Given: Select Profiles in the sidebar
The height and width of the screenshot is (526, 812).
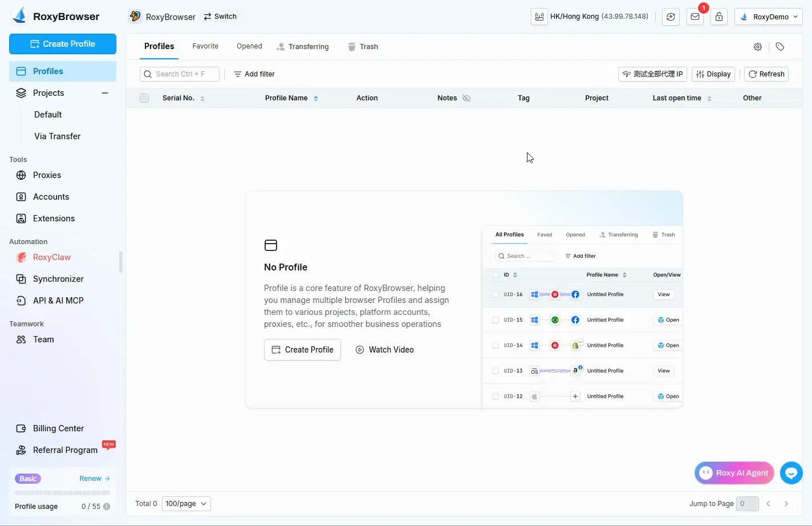Looking at the screenshot, I should coord(63,71).
